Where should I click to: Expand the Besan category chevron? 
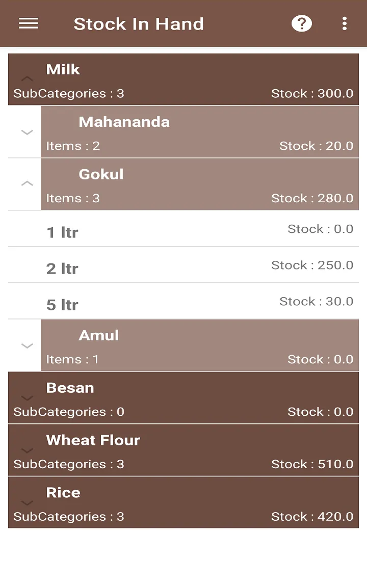point(27,398)
